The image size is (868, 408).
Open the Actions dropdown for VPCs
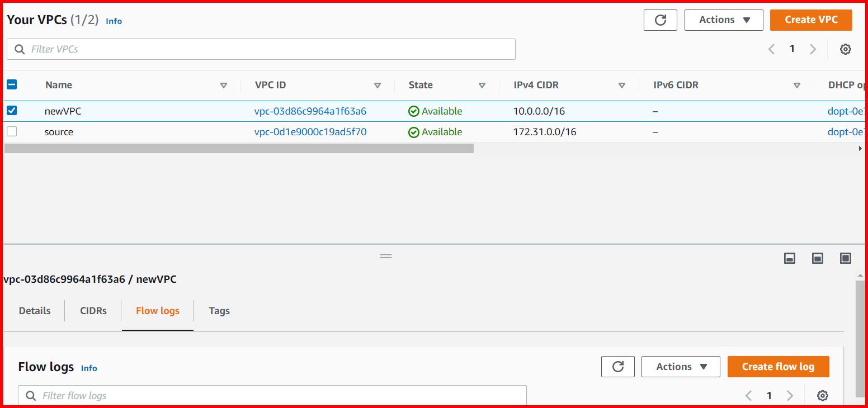tap(723, 20)
